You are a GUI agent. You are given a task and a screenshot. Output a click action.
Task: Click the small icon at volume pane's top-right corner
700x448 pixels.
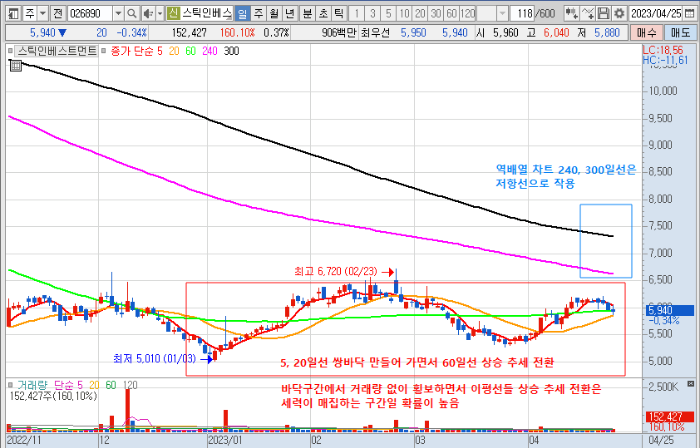[x=691, y=384]
